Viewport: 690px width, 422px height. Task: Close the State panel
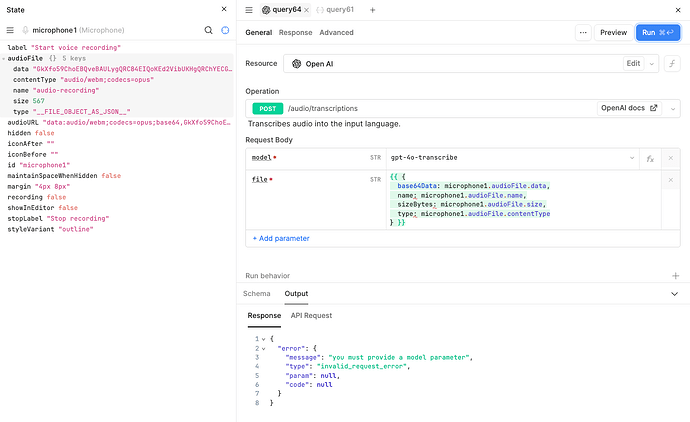coord(224,9)
